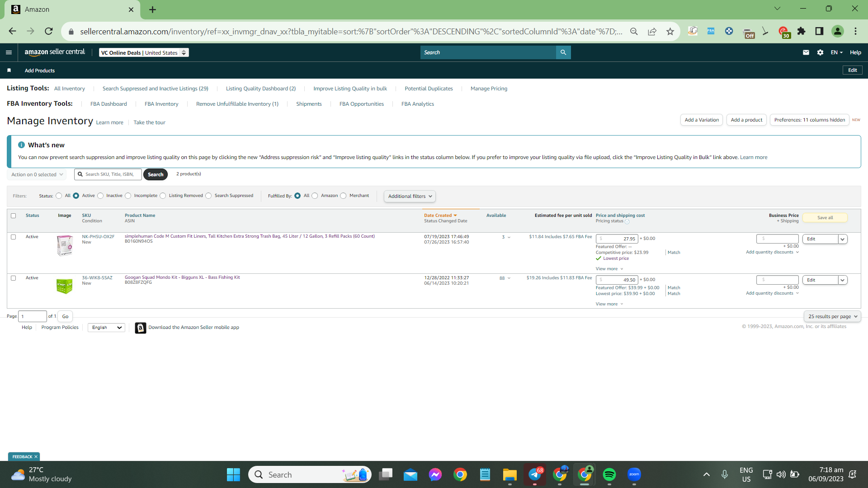Image resolution: width=868 pixels, height=488 pixels.
Task: Open the VC Online Deals marketplace switcher
Action: coord(144,53)
